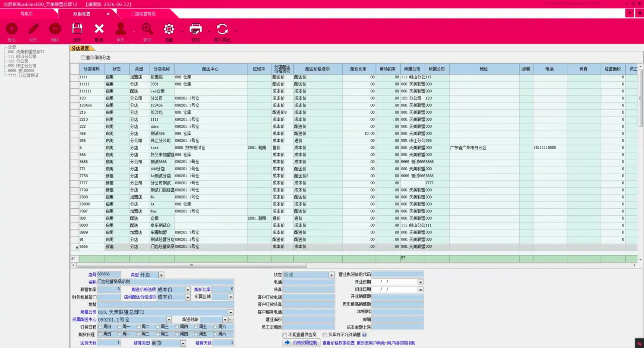Viewport: 644px width, 348px height.
Task: Click the 名称 input field
Action: click(x=166, y=282)
